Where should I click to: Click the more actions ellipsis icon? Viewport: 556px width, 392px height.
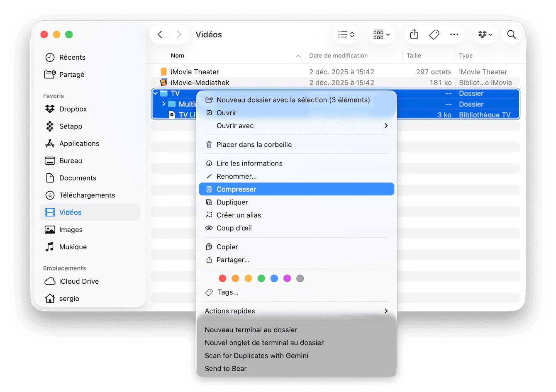click(454, 34)
